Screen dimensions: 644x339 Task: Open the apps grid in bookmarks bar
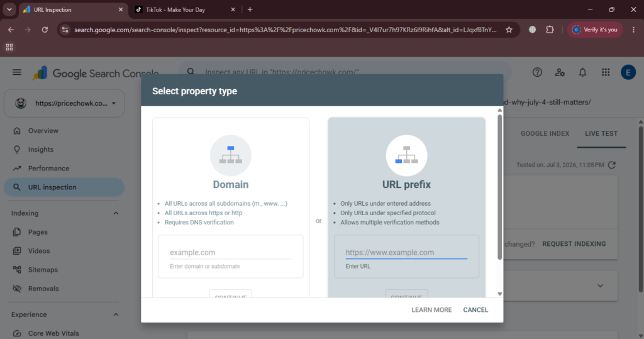coord(9,47)
